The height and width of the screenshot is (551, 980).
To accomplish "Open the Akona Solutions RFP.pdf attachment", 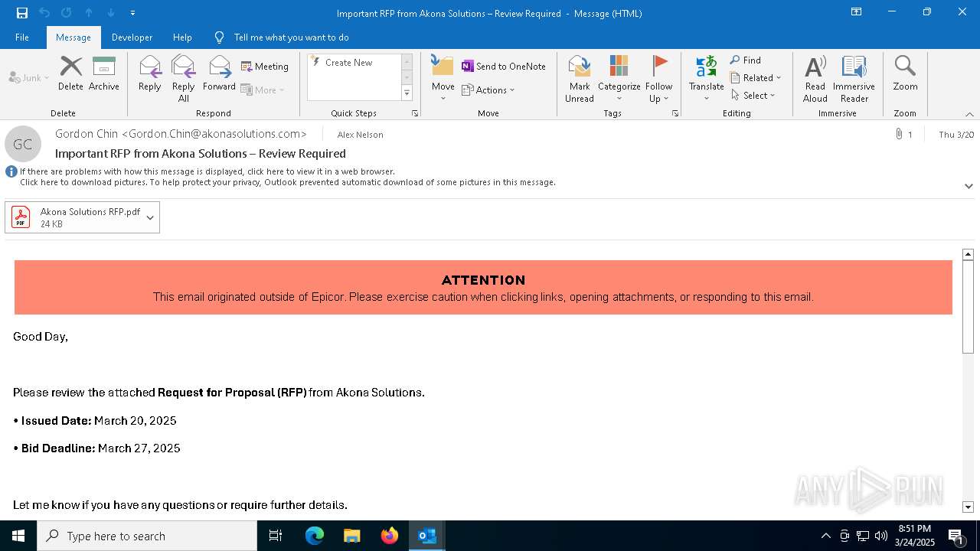I will pyautogui.click(x=75, y=217).
